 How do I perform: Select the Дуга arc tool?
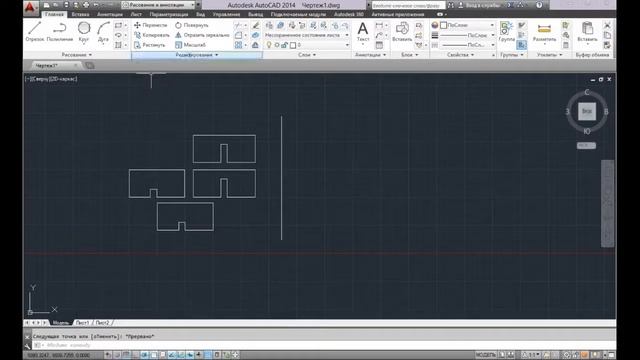click(103, 32)
